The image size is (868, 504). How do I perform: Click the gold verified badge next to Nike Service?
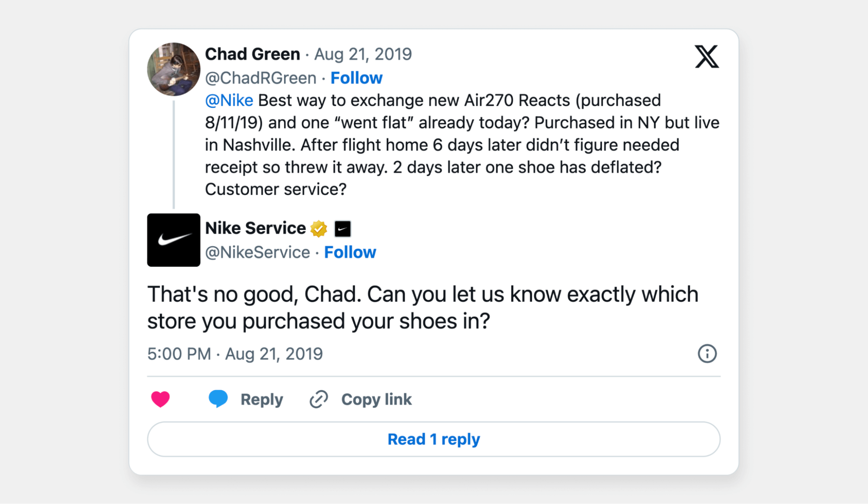pyautogui.click(x=319, y=228)
